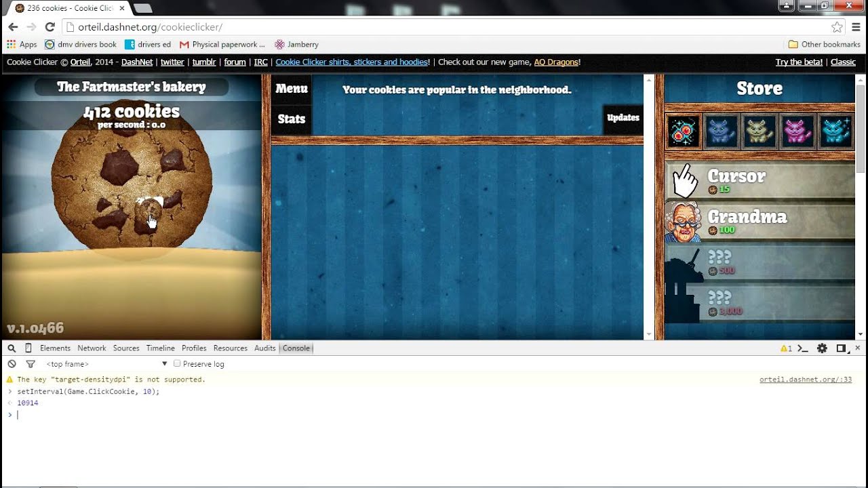The width and height of the screenshot is (868, 488).
Task: Open the console filter icon
Action: [x=30, y=364]
